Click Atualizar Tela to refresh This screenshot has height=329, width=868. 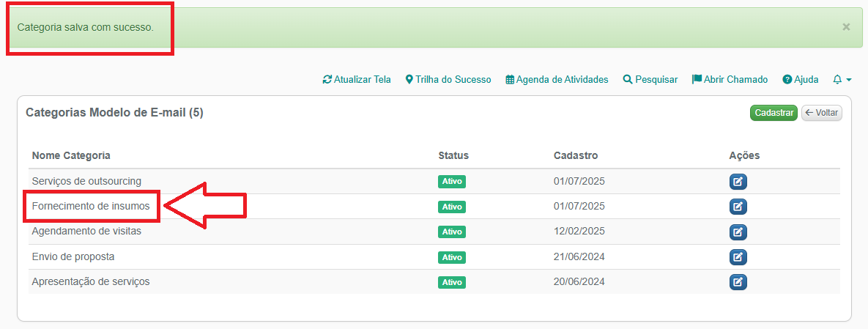coord(357,79)
